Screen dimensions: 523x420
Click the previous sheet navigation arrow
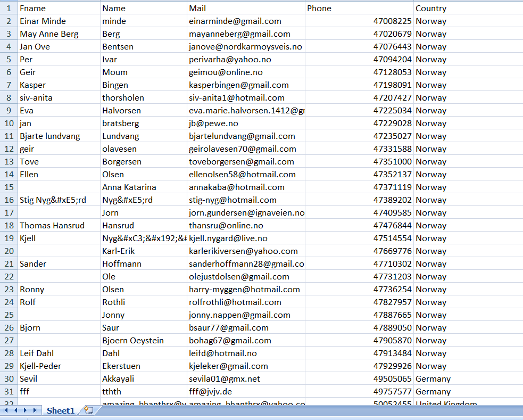click(15, 410)
